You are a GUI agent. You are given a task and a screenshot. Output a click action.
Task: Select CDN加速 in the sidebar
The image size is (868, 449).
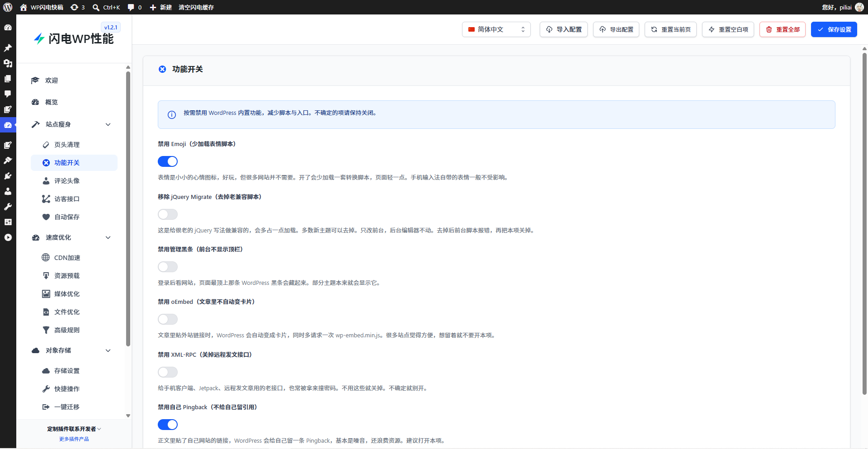[74, 258]
